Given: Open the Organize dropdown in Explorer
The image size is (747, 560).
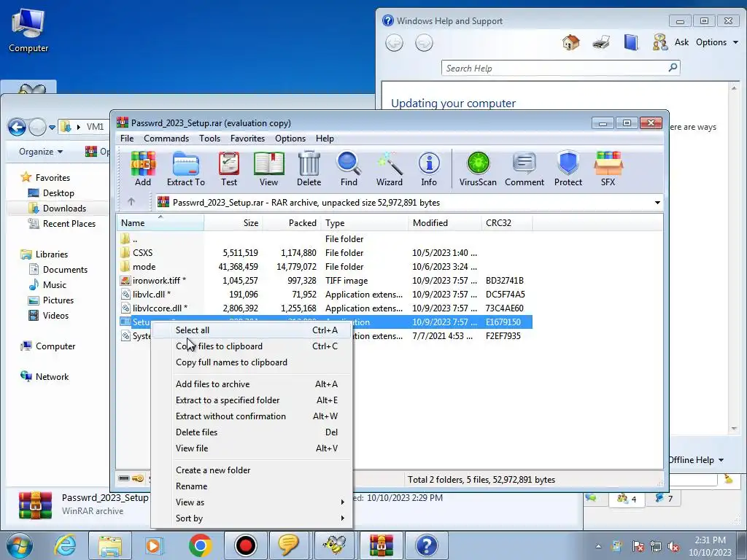Looking at the screenshot, I should [41, 152].
